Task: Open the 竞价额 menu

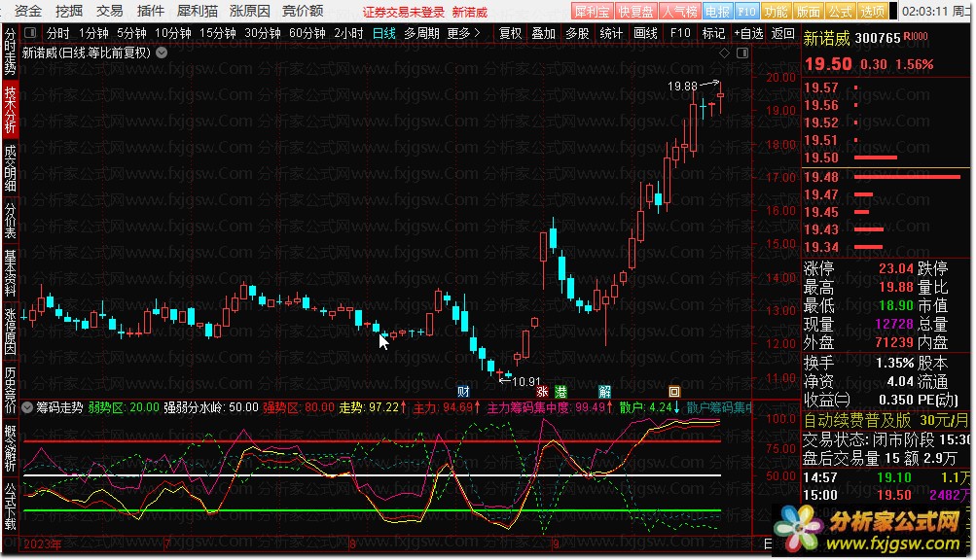Action: click(303, 12)
